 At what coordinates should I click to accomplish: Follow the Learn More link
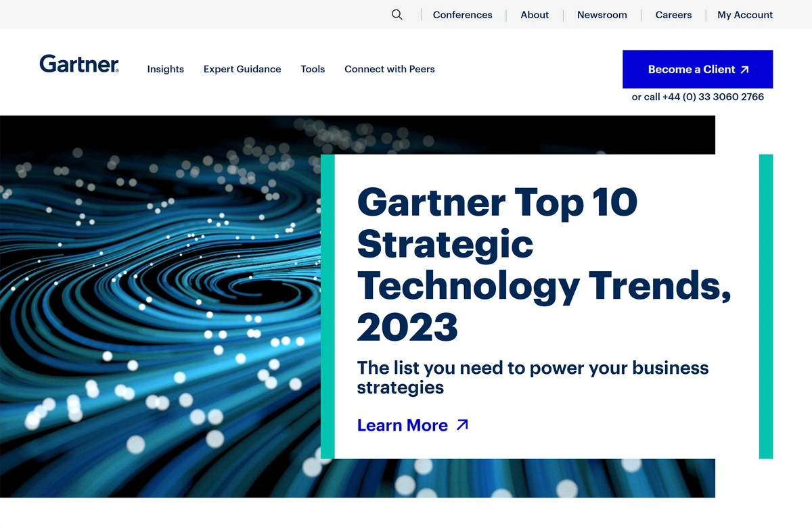(x=413, y=425)
